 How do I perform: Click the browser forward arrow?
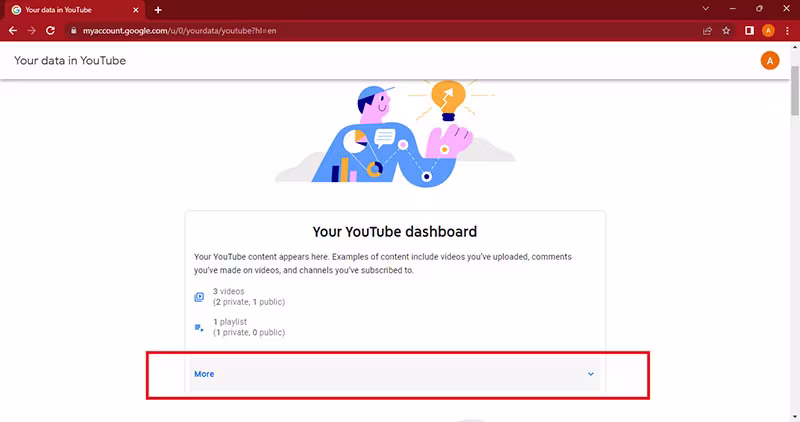[x=32, y=31]
